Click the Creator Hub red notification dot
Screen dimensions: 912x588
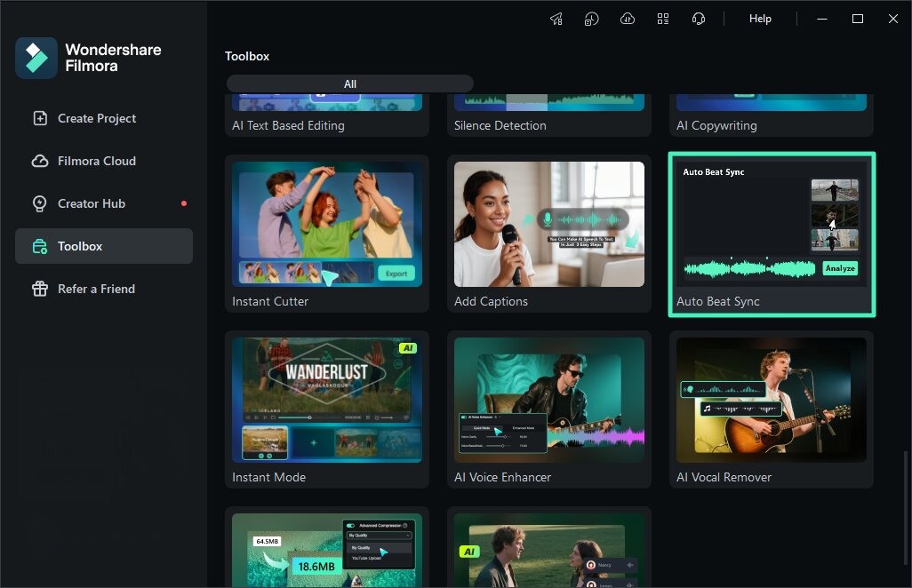pos(184,203)
